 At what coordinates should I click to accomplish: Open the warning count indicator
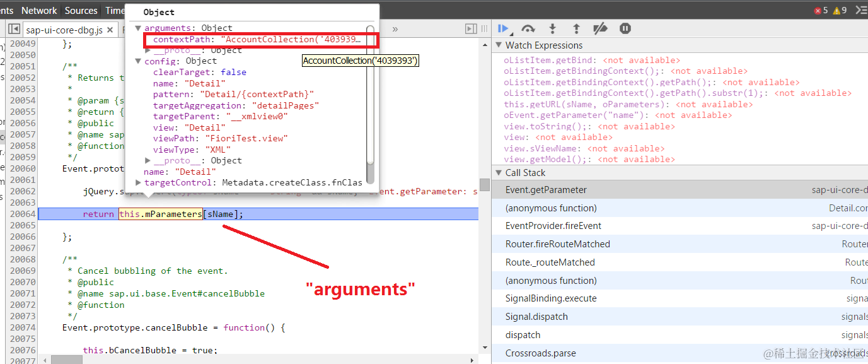click(x=840, y=10)
